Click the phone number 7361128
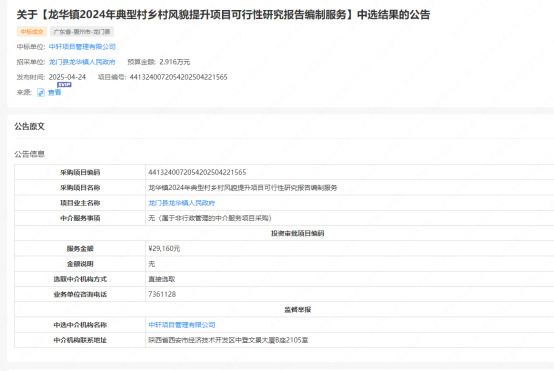 coord(162,294)
